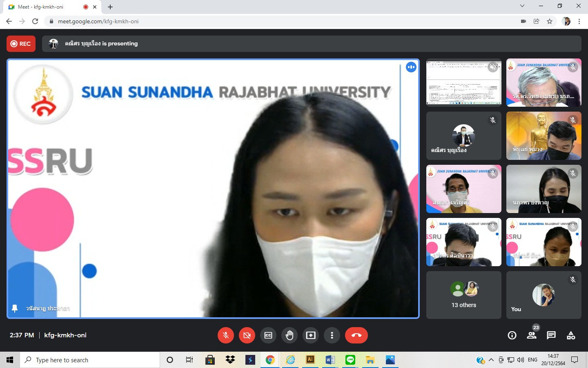Image resolution: width=588 pixels, height=368 pixels.
Task: Toggle closed captions button
Action: click(x=268, y=335)
